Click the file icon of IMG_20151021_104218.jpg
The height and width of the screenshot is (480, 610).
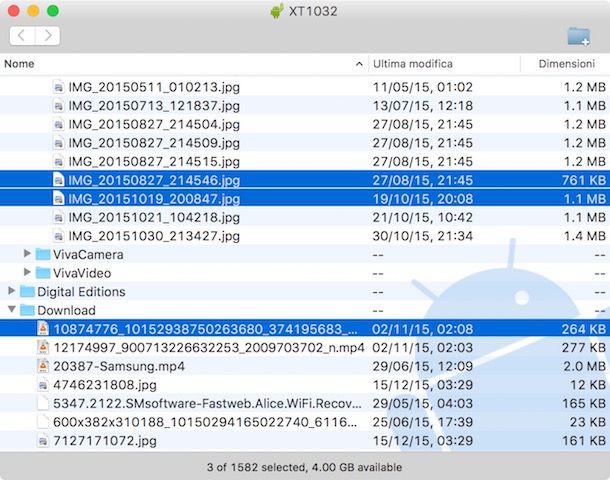click(x=58, y=217)
